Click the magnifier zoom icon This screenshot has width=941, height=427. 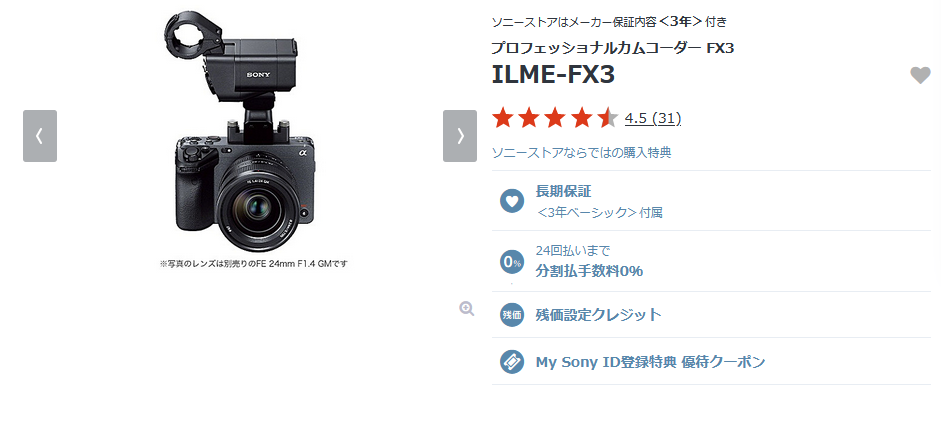click(467, 309)
